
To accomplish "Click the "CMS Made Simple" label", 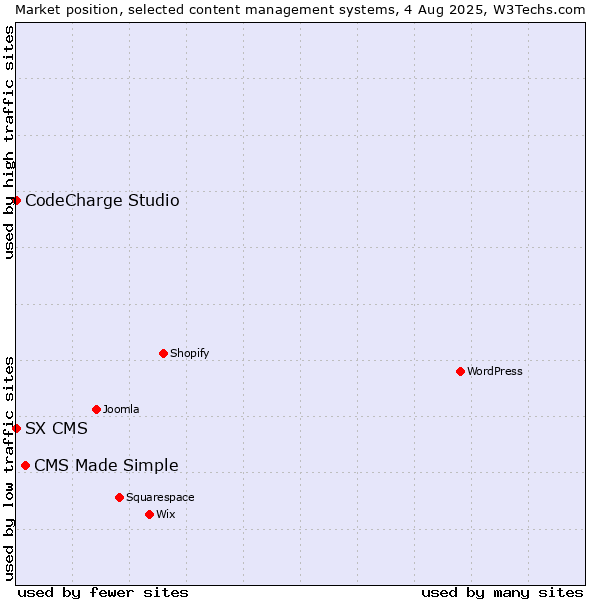I will tap(106, 466).
